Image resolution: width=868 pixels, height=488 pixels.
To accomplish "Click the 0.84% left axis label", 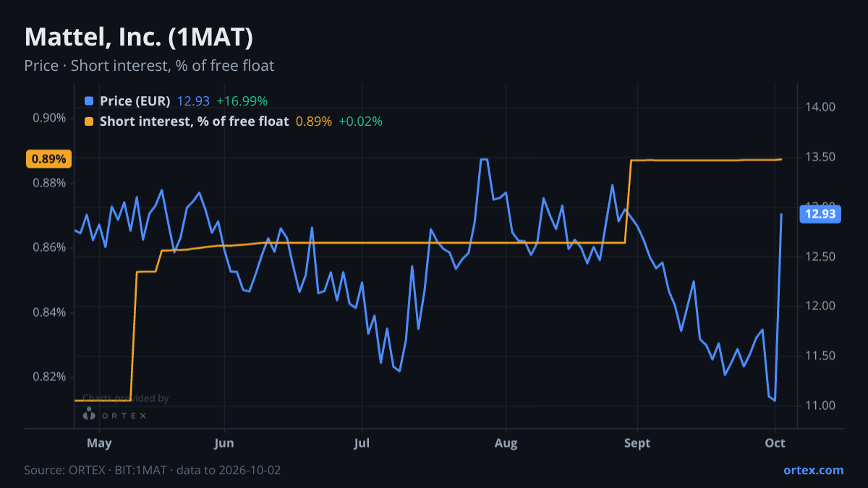I will tap(49, 312).
